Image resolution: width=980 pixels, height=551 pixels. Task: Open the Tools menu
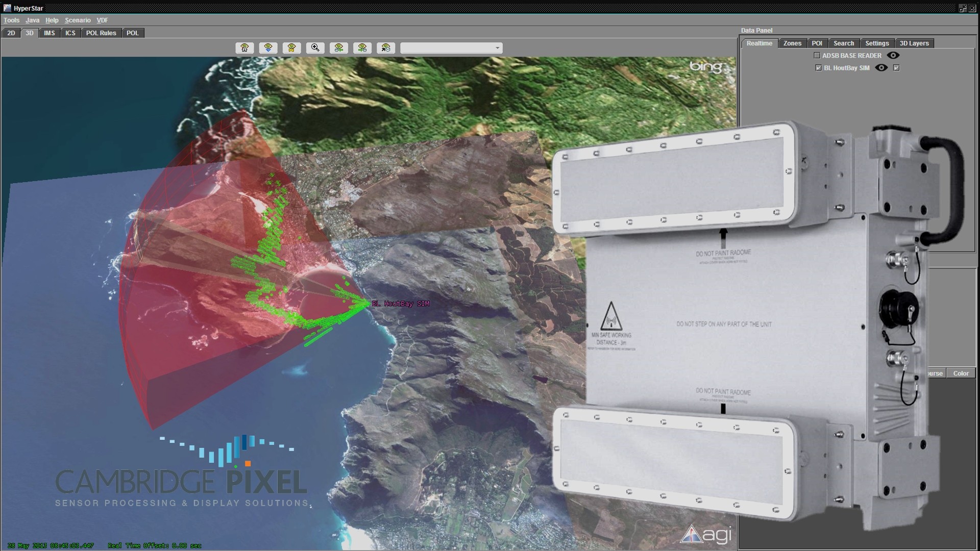tap(11, 20)
